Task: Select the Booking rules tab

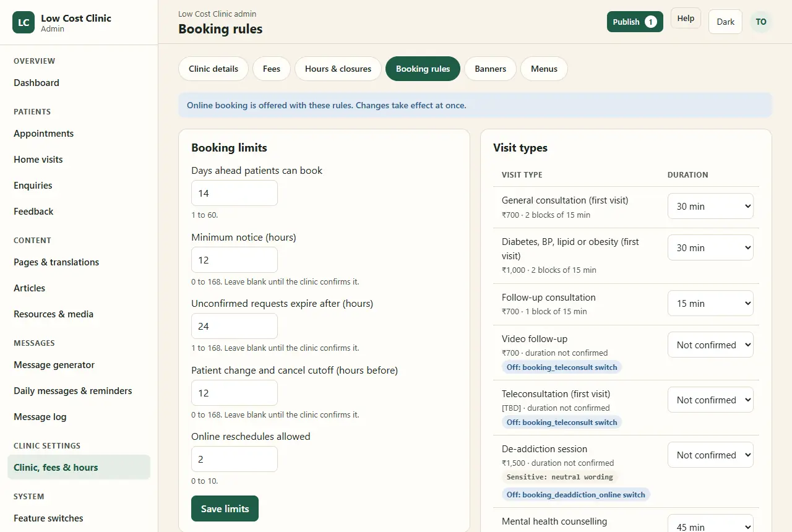Action: [x=423, y=69]
